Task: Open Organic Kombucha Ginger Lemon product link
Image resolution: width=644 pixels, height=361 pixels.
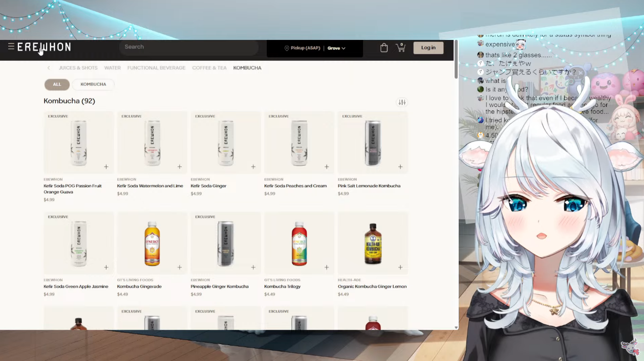Action: pyautogui.click(x=372, y=286)
